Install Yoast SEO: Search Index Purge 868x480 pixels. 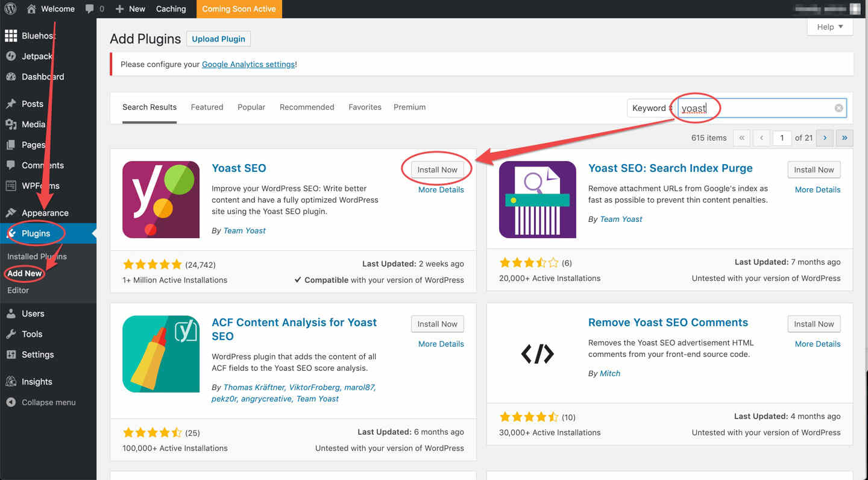click(814, 169)
